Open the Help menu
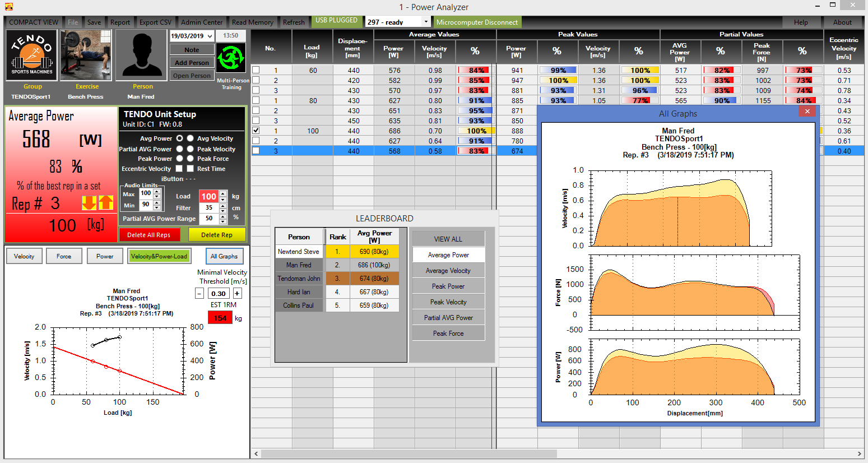Screen dimensions: 868x463 pyautogui.click(x=801, y=22)
